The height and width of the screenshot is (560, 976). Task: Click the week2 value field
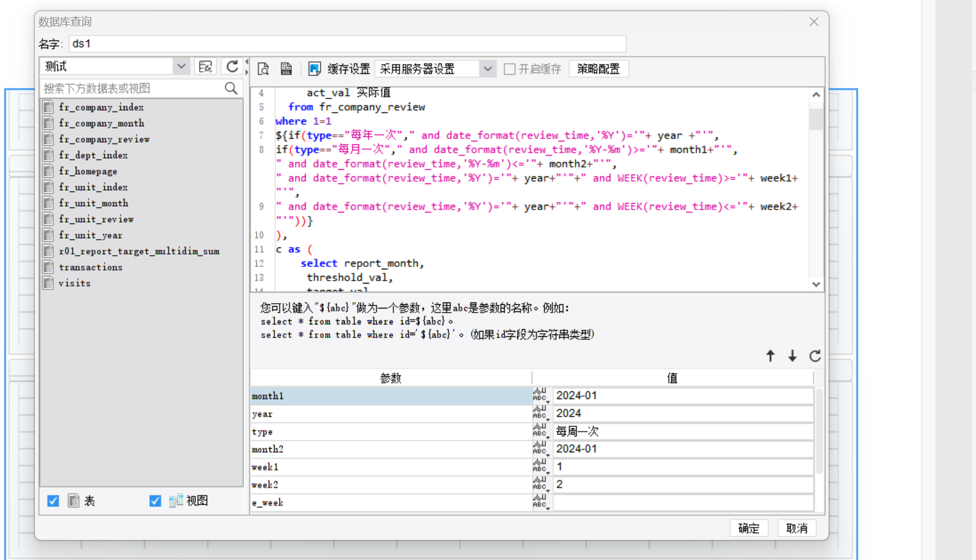coord(683,484)
